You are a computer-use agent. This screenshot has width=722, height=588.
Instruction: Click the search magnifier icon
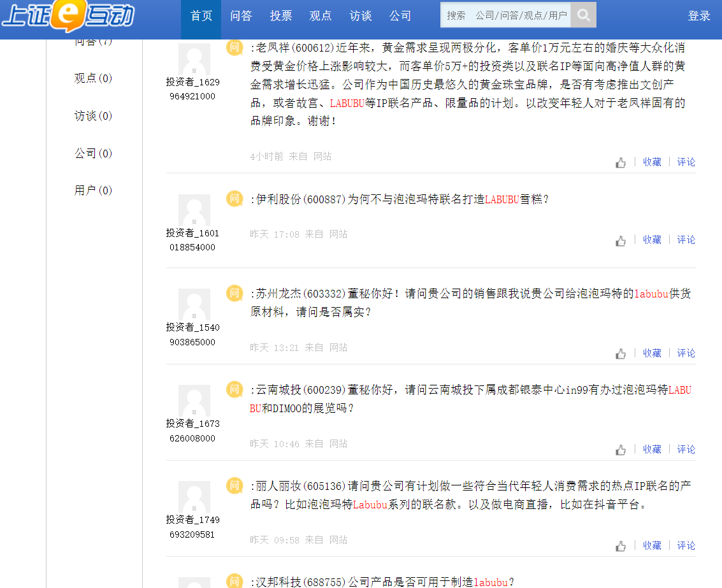click(583, 15)
